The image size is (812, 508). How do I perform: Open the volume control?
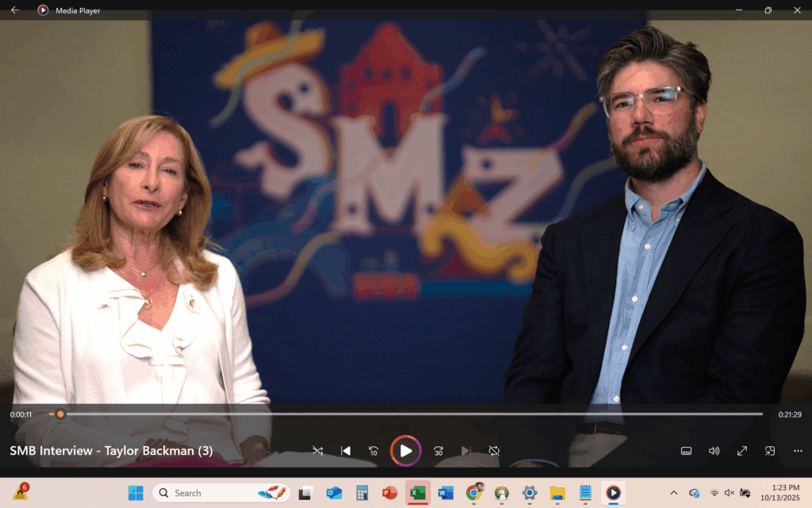click(x=714, y=451)
